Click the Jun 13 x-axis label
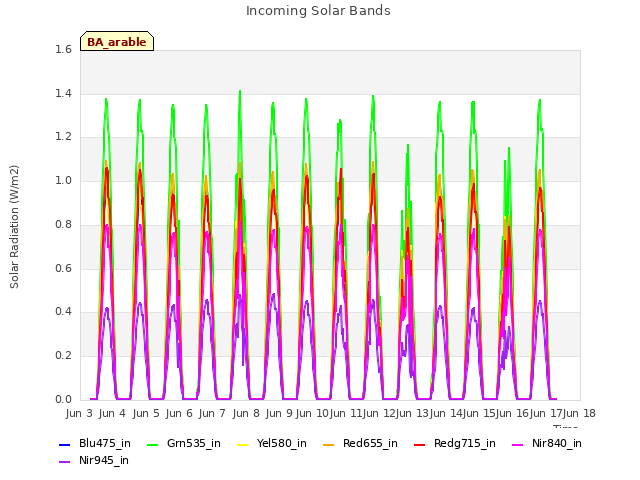640x480 pixels. [411, 413]
